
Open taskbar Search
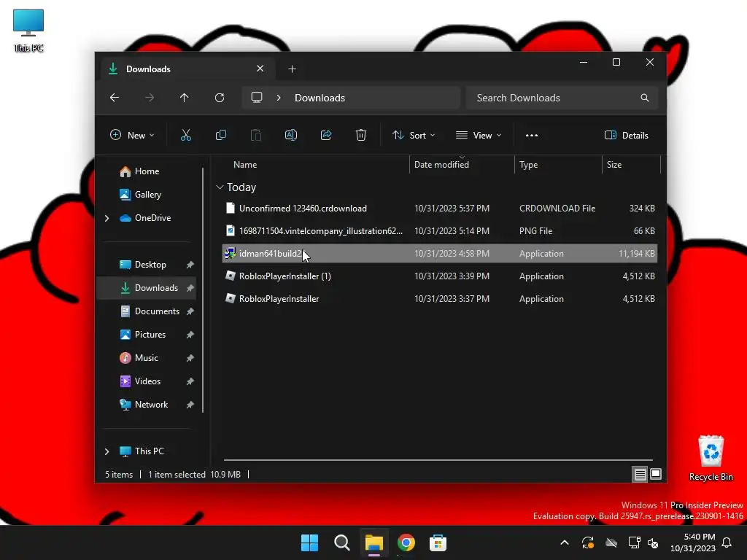[x=341, y=542]
